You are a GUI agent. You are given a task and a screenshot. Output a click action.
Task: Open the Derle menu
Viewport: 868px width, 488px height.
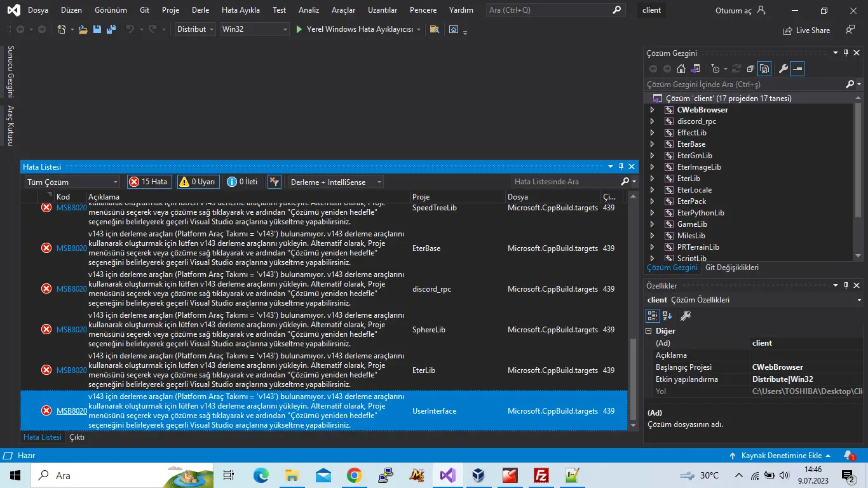[200, 10]
